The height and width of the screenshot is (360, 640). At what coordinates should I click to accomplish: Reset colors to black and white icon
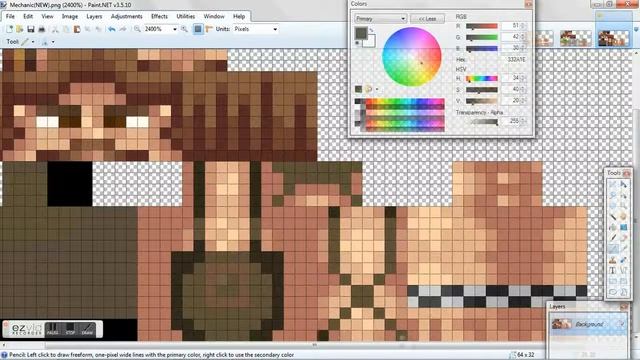coord(357,43)
